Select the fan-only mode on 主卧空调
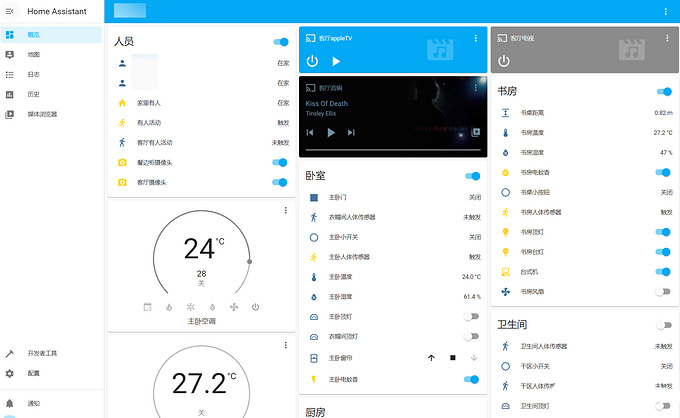This screenshot has width=680, height=418. coord(234,307)
